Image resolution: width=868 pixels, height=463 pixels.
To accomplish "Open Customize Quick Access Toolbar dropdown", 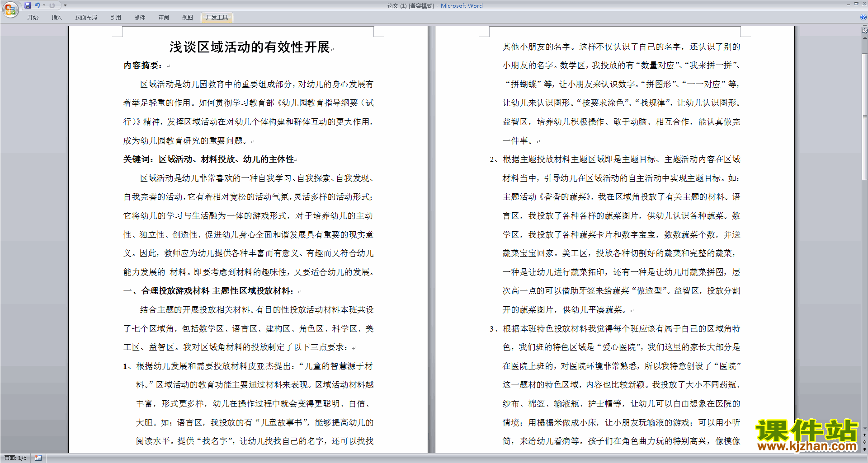I will click(65, 5).
